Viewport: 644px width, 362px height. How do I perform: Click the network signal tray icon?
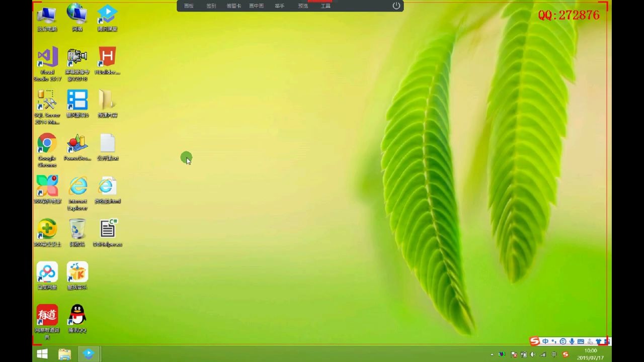point(543,354)
